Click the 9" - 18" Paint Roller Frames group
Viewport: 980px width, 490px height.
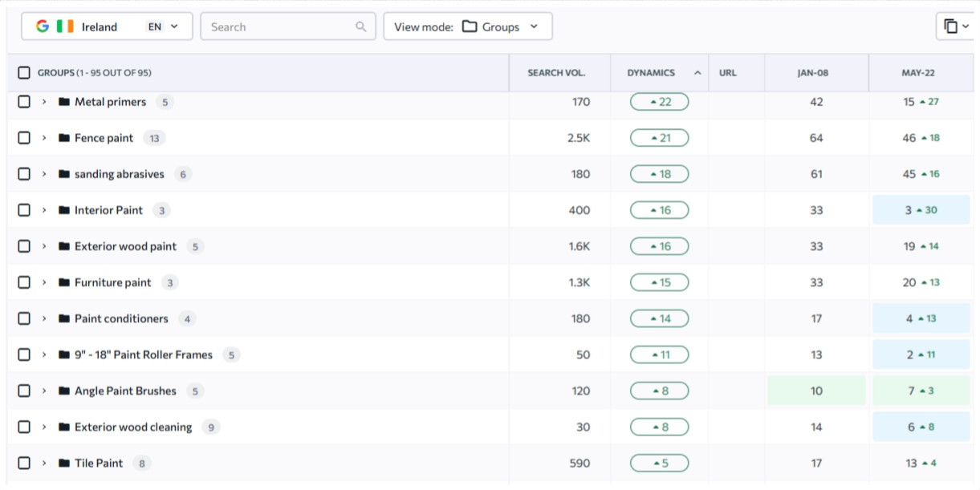point(144,354)
